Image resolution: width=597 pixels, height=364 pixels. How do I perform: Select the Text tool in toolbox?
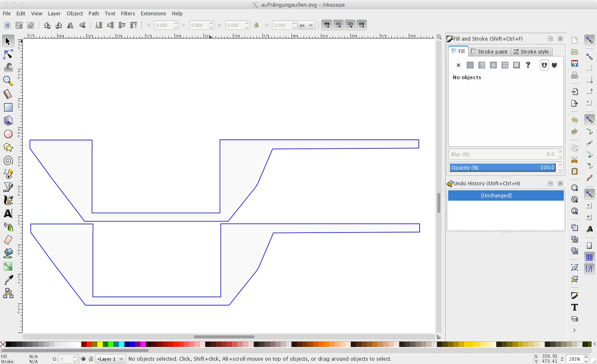pos(8,214)
